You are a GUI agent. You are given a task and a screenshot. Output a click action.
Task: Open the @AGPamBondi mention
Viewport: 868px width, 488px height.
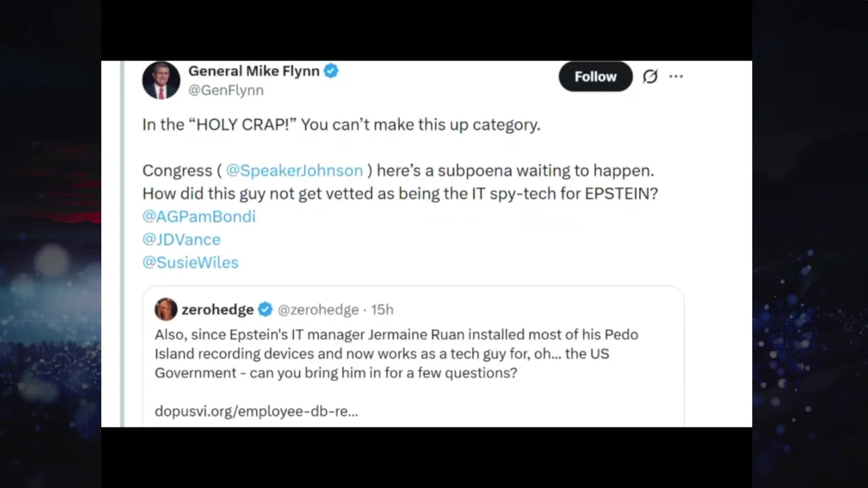199,217
